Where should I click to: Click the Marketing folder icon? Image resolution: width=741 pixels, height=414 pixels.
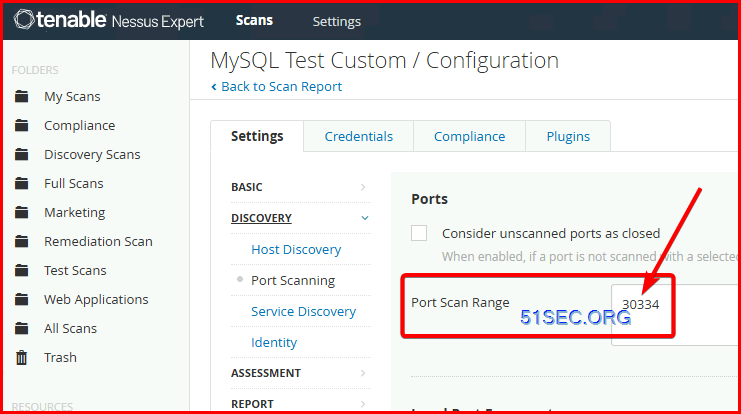(21, 213)
